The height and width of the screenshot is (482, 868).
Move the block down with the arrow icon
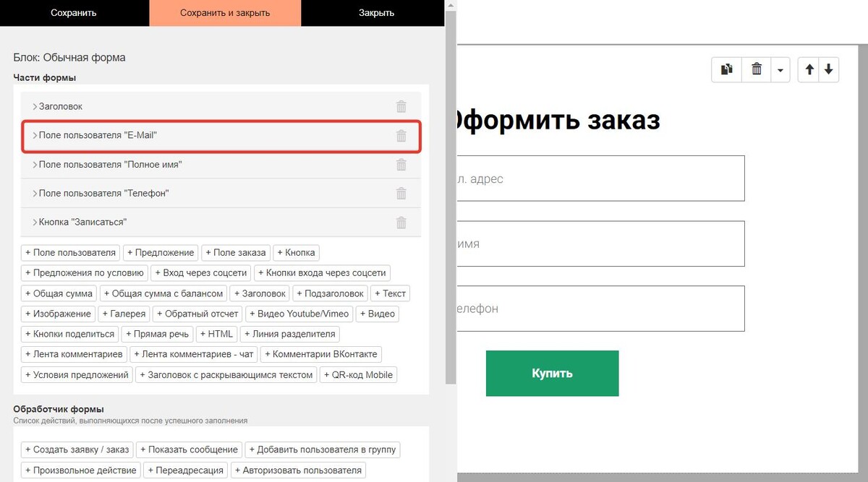pos(829,69)
